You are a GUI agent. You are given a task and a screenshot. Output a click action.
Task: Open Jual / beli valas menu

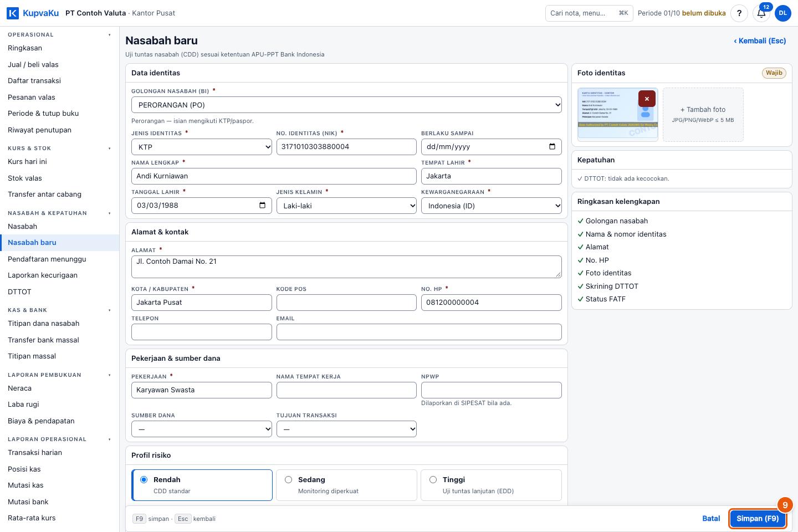click(x=59, y=65)
